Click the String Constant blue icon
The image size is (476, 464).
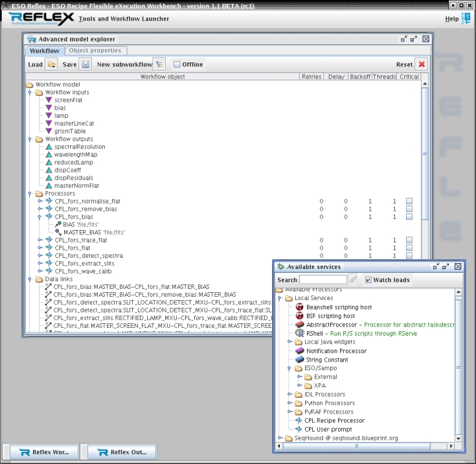point(300,360)
